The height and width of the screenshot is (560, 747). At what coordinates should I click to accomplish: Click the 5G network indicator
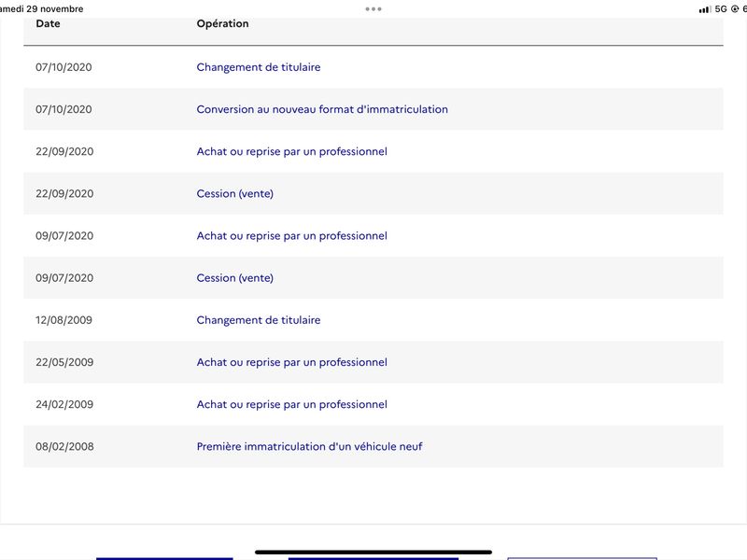click(721, 9)
